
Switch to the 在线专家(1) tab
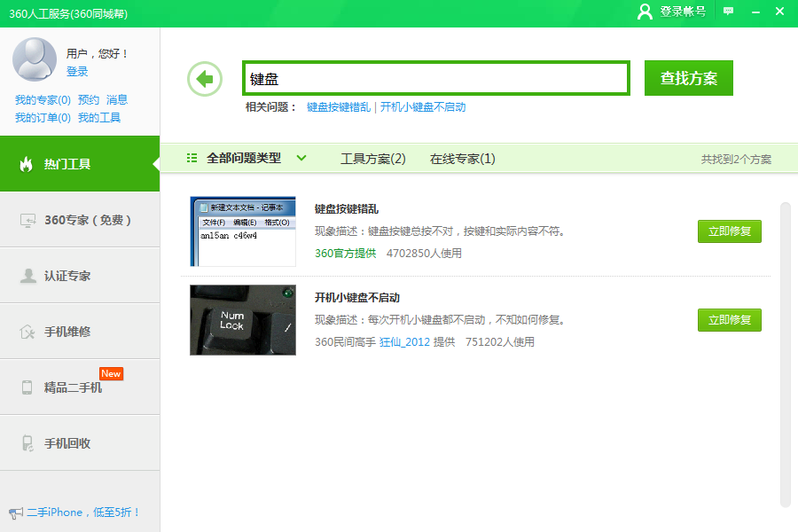coord(462,159)
